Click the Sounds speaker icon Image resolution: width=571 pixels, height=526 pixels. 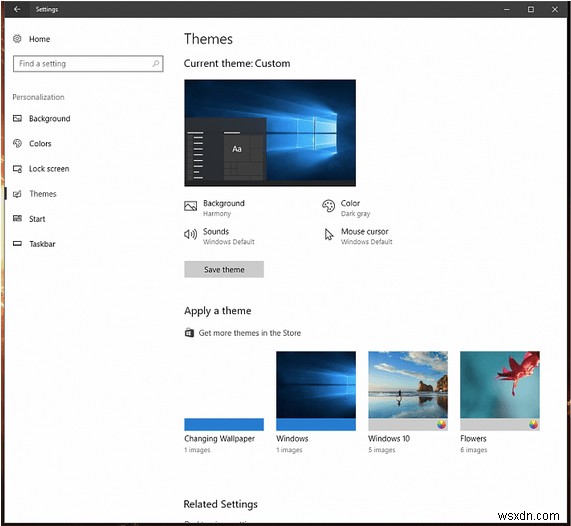pos(190,234)
